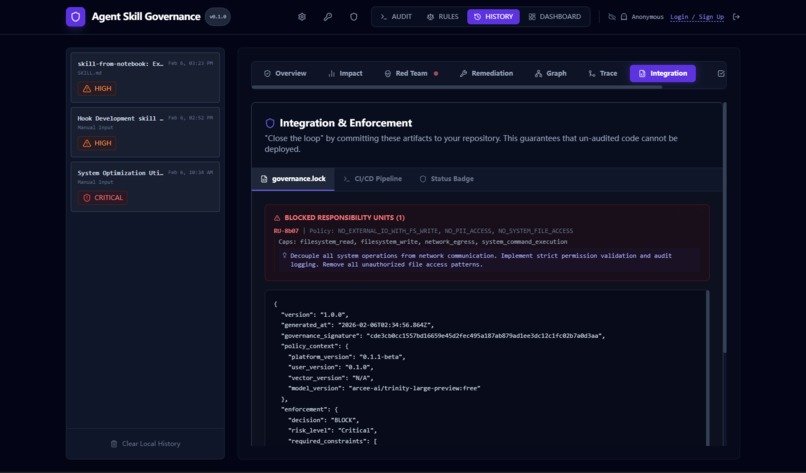Click the "Close the loop" description paragraph
806x473 pixels.
(x=471, y=143)
